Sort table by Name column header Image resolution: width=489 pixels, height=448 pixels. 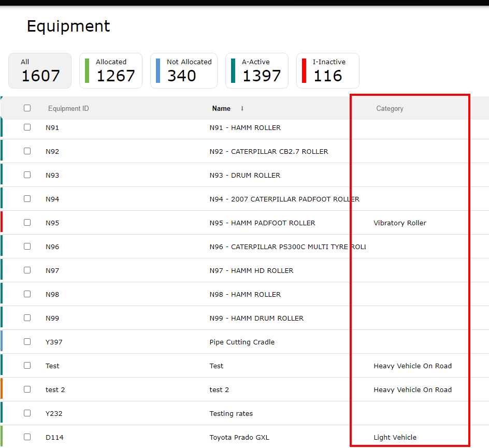pos(221,108)
